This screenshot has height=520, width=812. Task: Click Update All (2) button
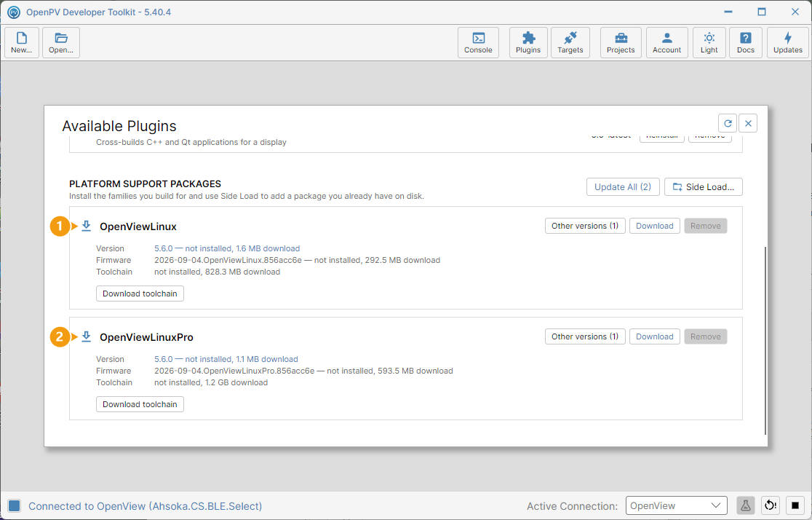(623, 187)
